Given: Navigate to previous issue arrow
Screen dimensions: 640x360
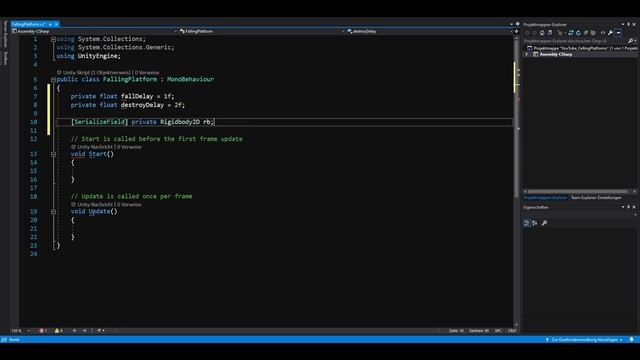Looking at the screenshot, I should click(x=75, y=331).
